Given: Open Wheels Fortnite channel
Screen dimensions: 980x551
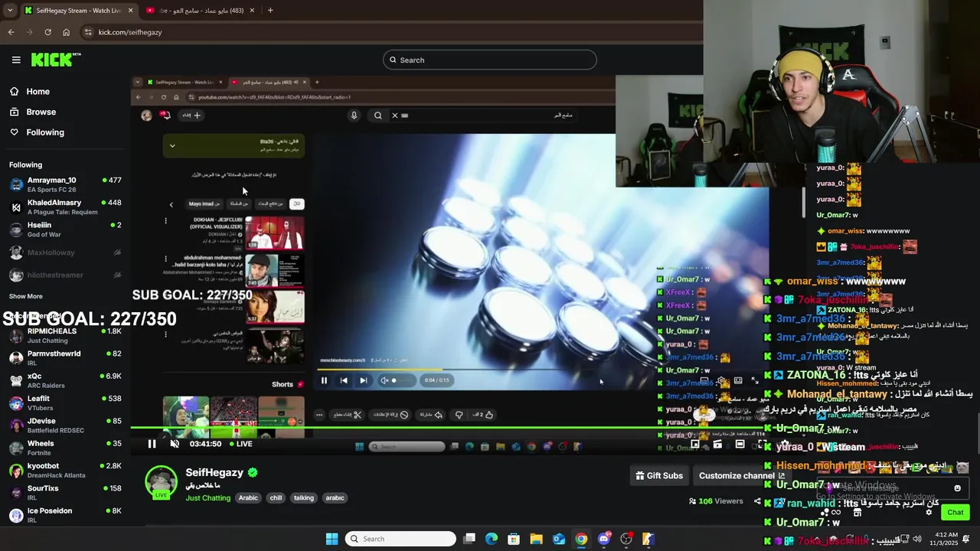Looking at the screenshot, I should pyautogui.click(x=65, y=448).
